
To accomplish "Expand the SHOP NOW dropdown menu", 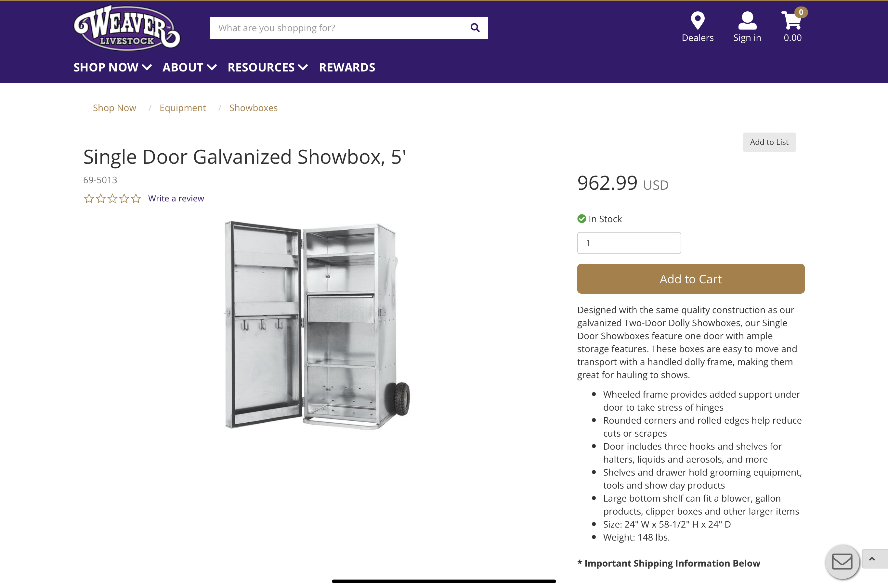I will pos(112,67).
